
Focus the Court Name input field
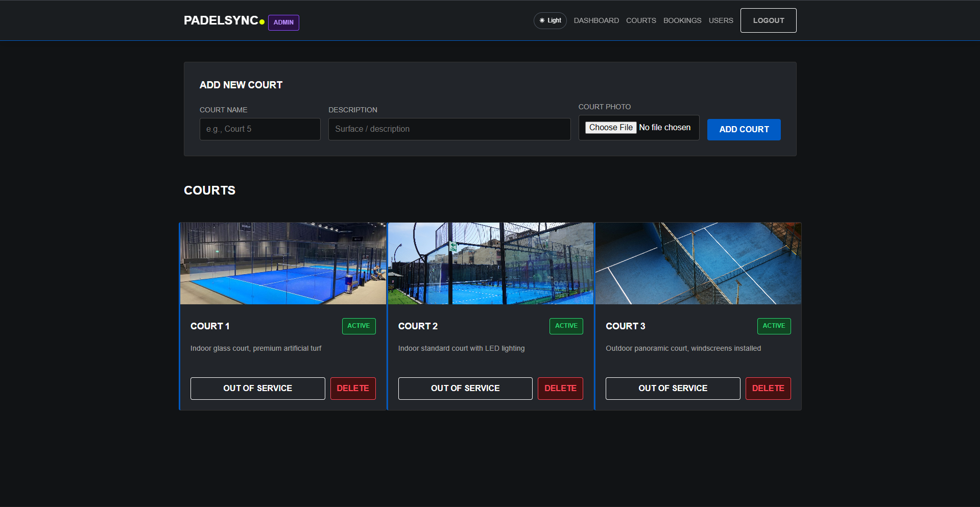260,129
